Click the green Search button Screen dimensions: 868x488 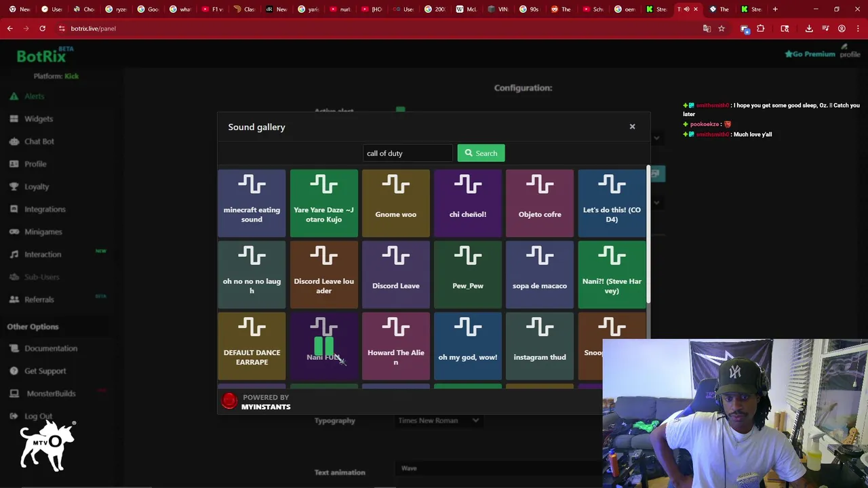pos(481,153)
